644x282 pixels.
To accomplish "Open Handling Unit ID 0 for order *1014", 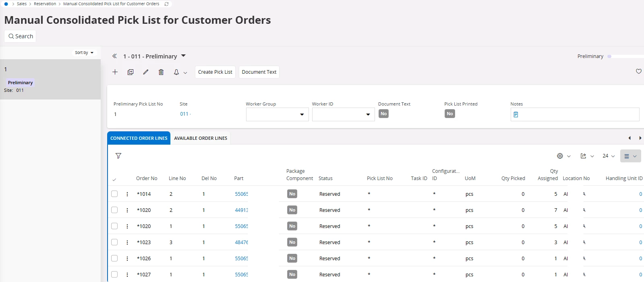I will (x=640, y=194).
